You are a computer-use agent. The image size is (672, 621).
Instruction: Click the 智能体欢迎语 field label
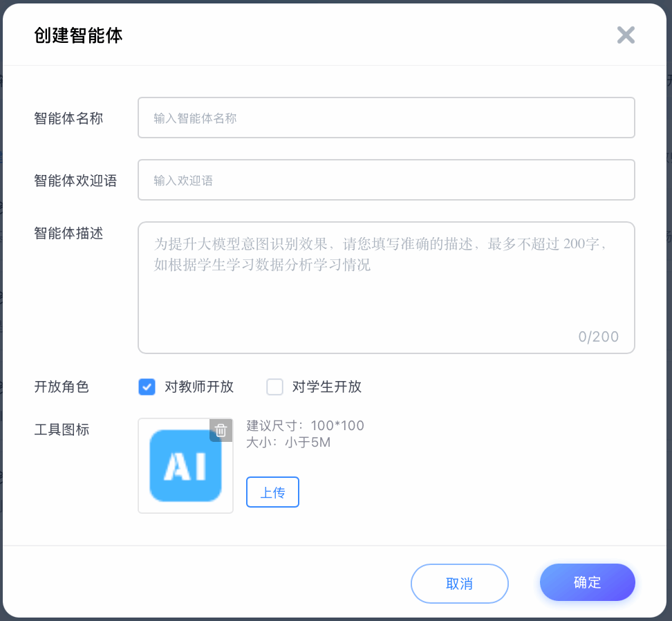click(75, 180)
